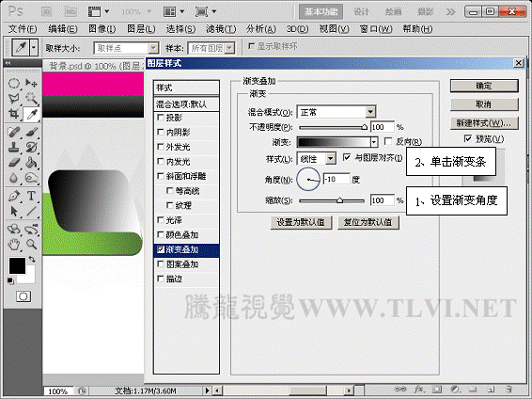Click the 取消 Cancel button
Screen dimensions: 532x399
484,104
